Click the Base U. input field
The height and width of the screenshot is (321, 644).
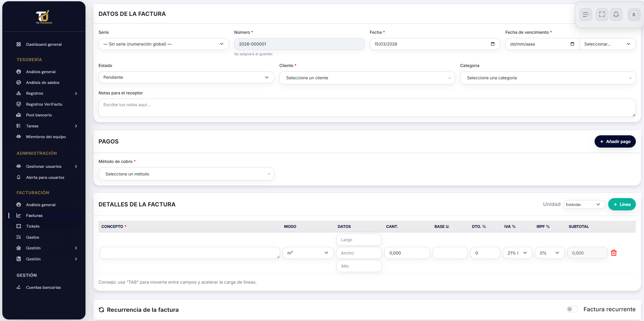tap(450, 253)
